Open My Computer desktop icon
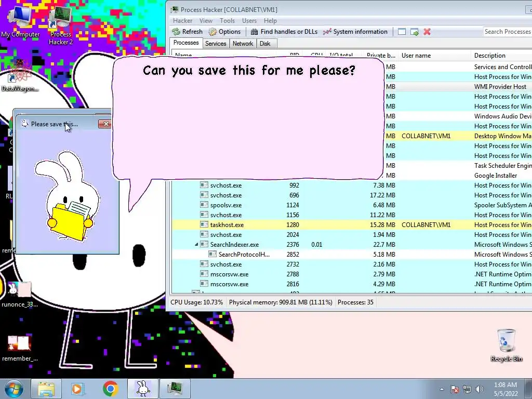The height and width of the screenshot is (399, 532). click(20, 21)
